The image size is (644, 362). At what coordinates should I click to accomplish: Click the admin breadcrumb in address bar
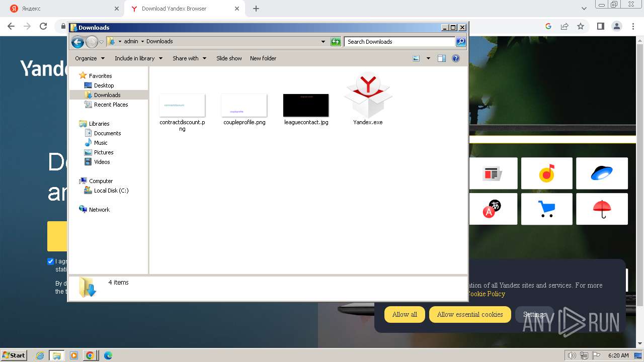click(131, 41)
